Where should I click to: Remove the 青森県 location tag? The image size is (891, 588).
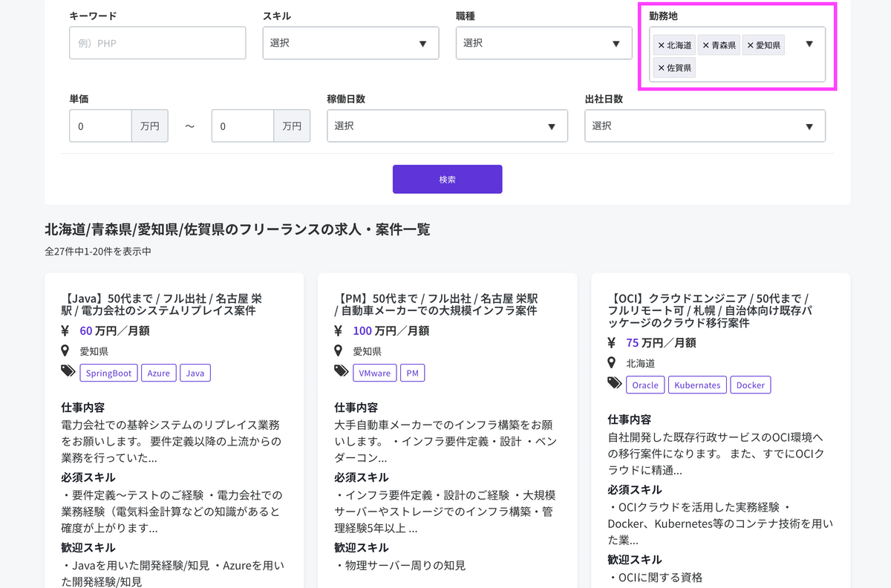[705, 45]
